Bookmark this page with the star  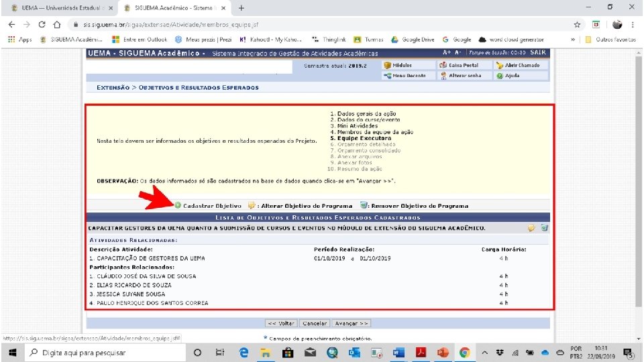(577, 25)
